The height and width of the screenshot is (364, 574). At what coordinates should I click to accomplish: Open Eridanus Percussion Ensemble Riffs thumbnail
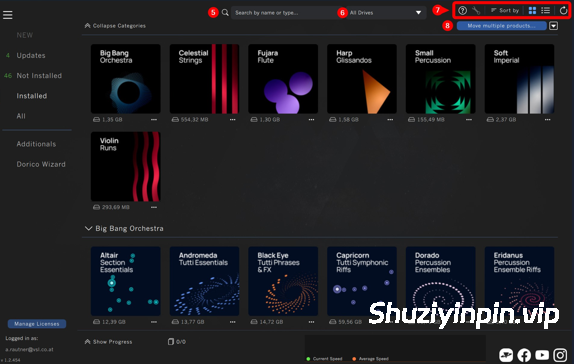coord(519,281)
